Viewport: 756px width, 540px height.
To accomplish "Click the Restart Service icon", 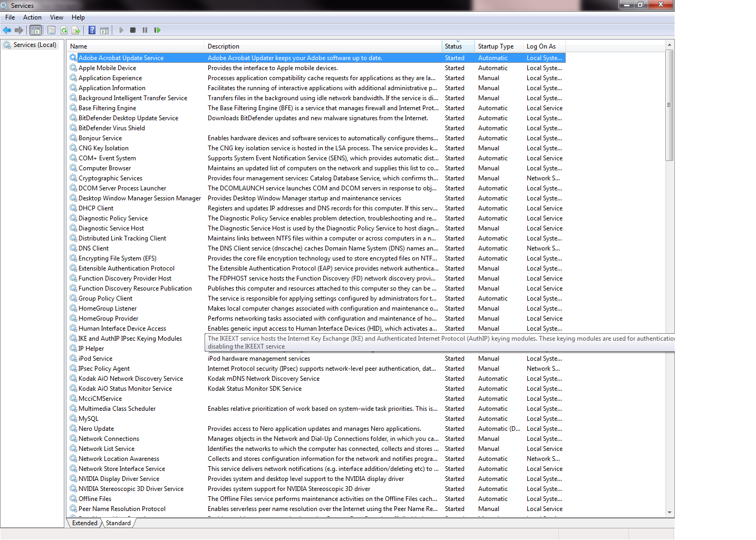I will point(157,30).
